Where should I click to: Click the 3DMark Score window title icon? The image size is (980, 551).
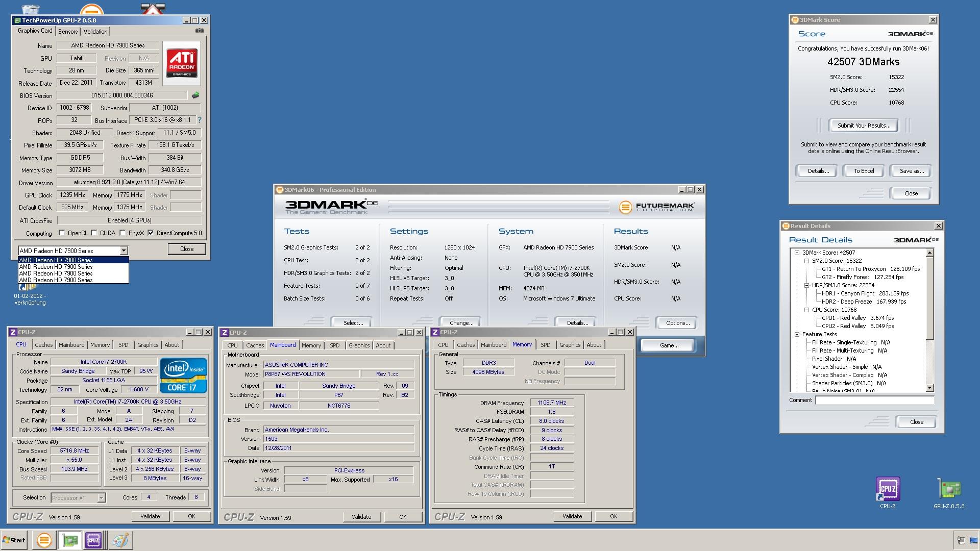pyautogui.click(x=795, y=20)
